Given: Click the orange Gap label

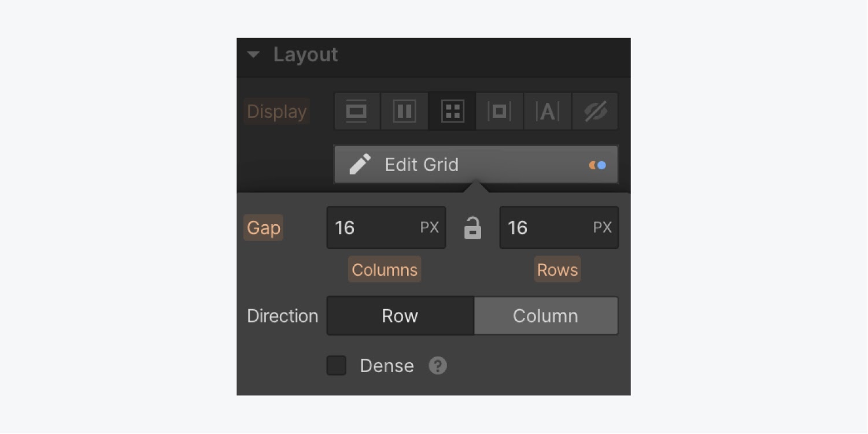Looking at the screenshot, I should tap(263, 228).
